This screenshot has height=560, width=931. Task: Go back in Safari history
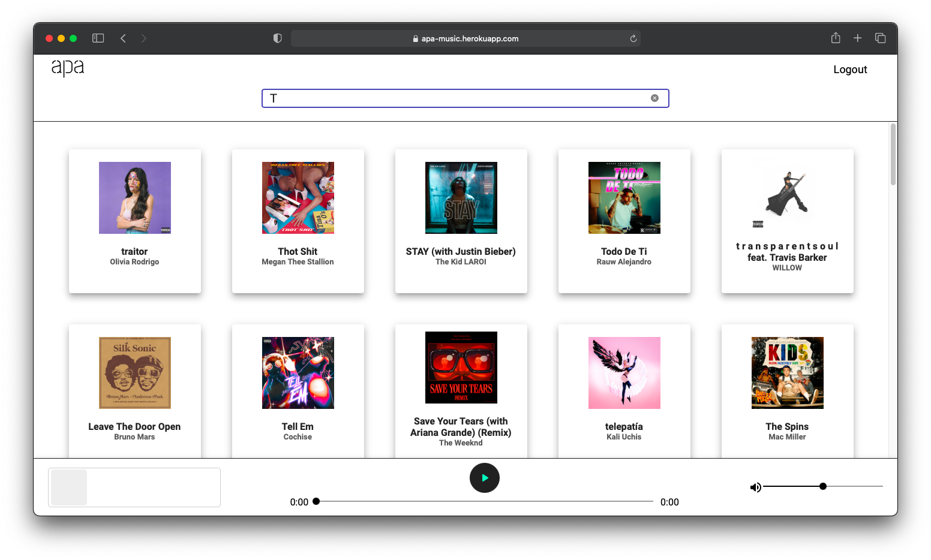(x=123, y=38)
